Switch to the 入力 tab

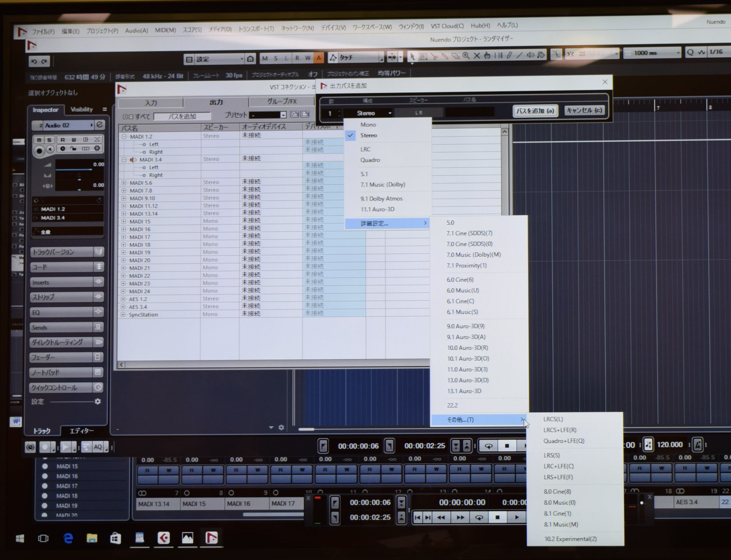tap(151, 103)
